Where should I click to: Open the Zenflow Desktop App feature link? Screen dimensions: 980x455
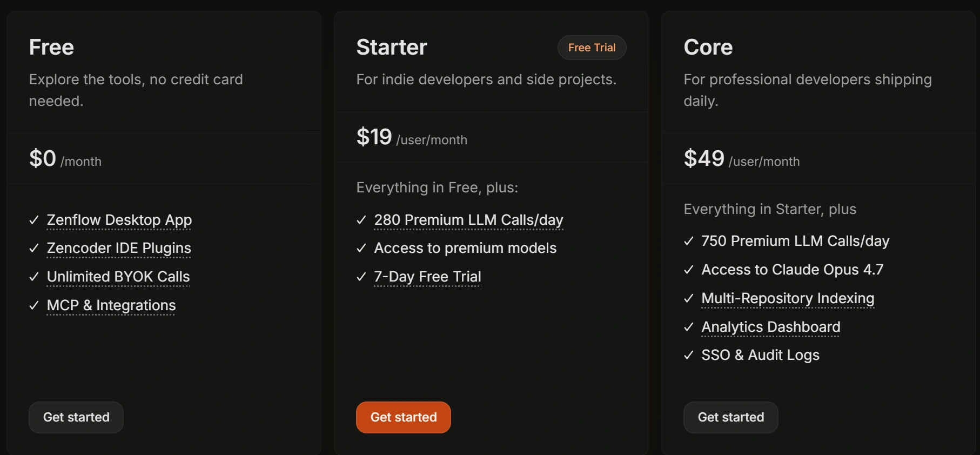(119, 220)
